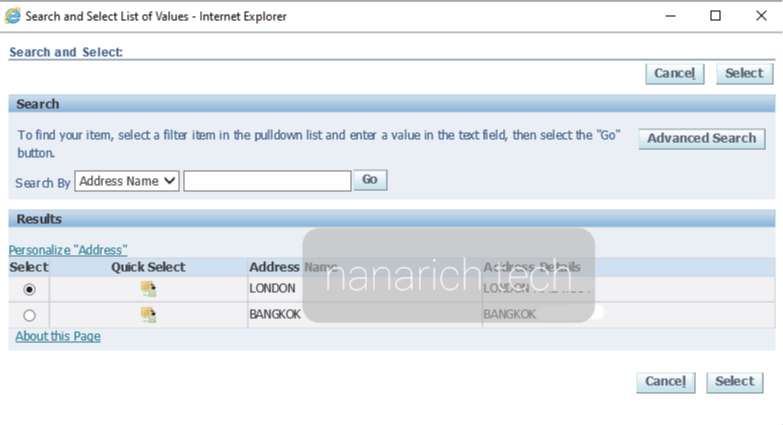Click the Quick Select icon for LONDON

[148, 289]
